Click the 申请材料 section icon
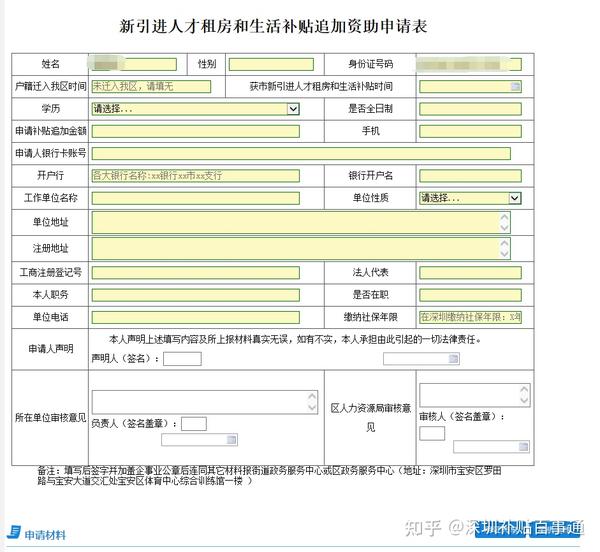 (15, 532)
